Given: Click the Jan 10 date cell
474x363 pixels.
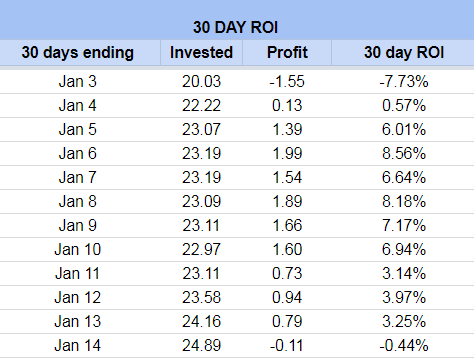Looking at the screenshot, I should [80, 250].
